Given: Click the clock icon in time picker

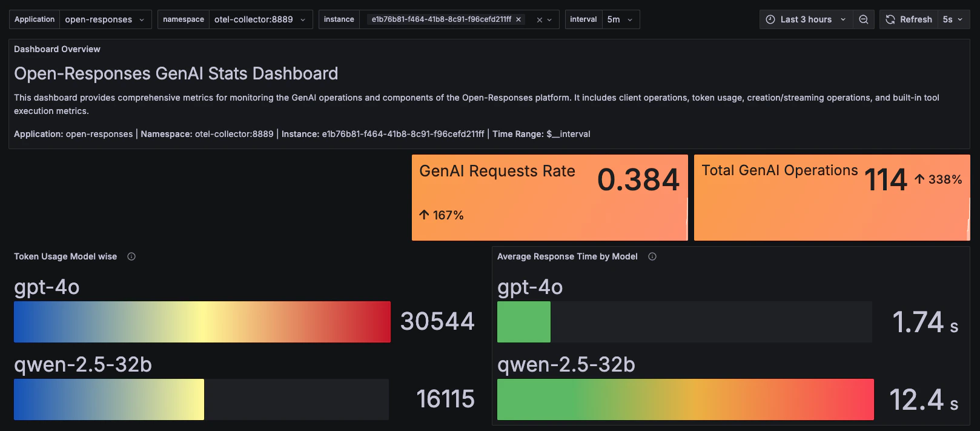Looking at the screenshot, I should click(x=770, y=19).
